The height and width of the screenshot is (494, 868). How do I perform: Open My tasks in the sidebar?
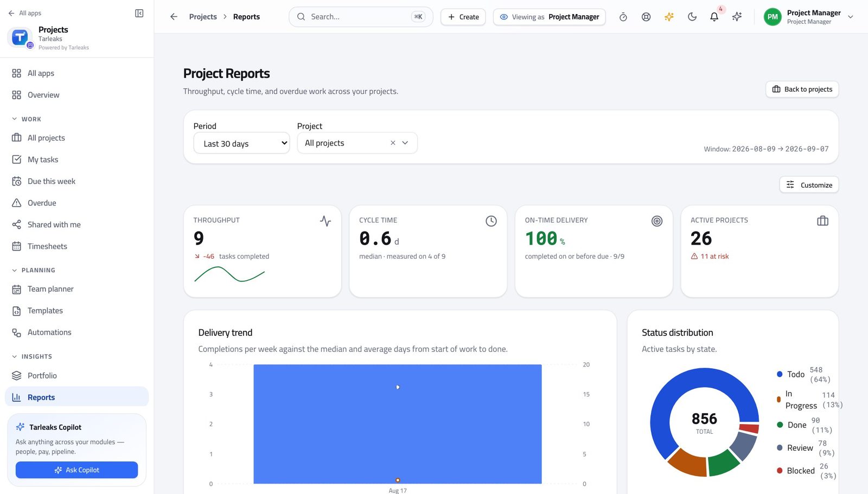tap(77, 159)
